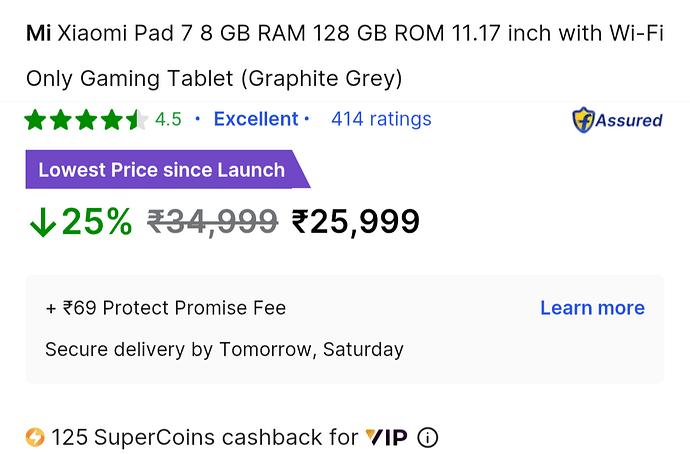Click the green price drop arrow

43,222
